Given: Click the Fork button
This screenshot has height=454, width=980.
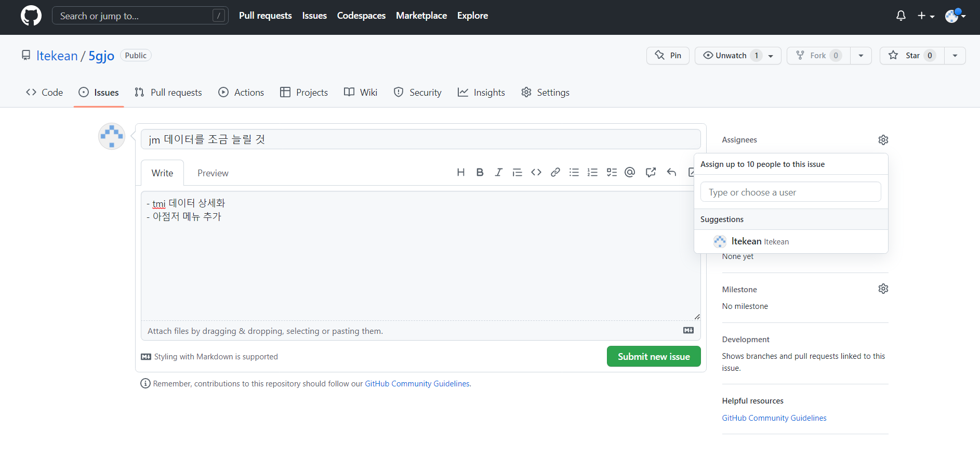Looking at the screenshot, I should pyautogui.click(x=818, y=56).
